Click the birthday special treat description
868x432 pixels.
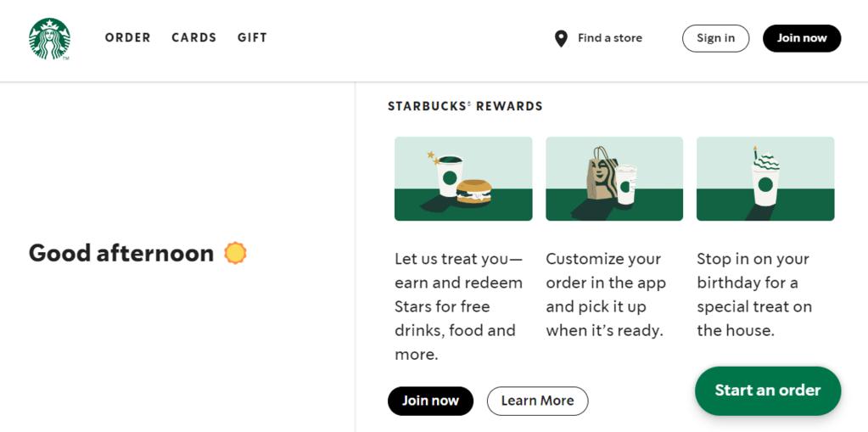(754, 295)
